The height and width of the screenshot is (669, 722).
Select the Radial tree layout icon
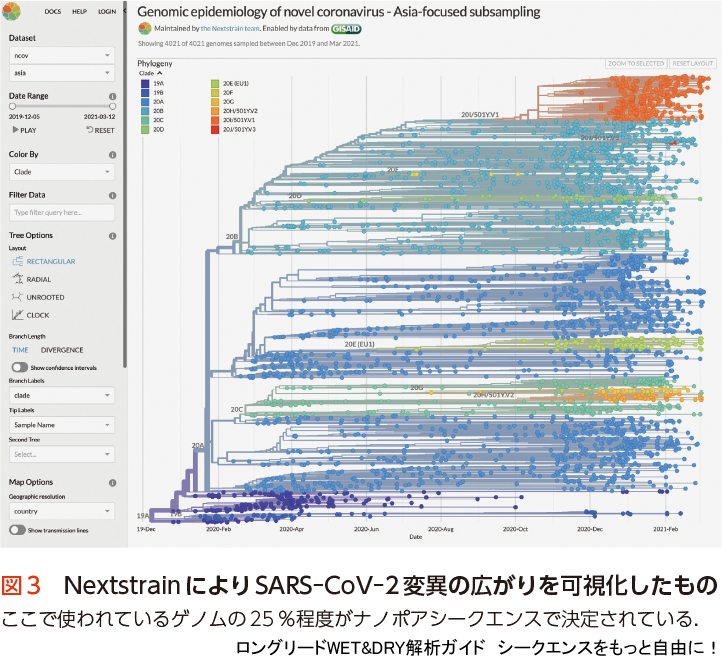pos(18,279)
